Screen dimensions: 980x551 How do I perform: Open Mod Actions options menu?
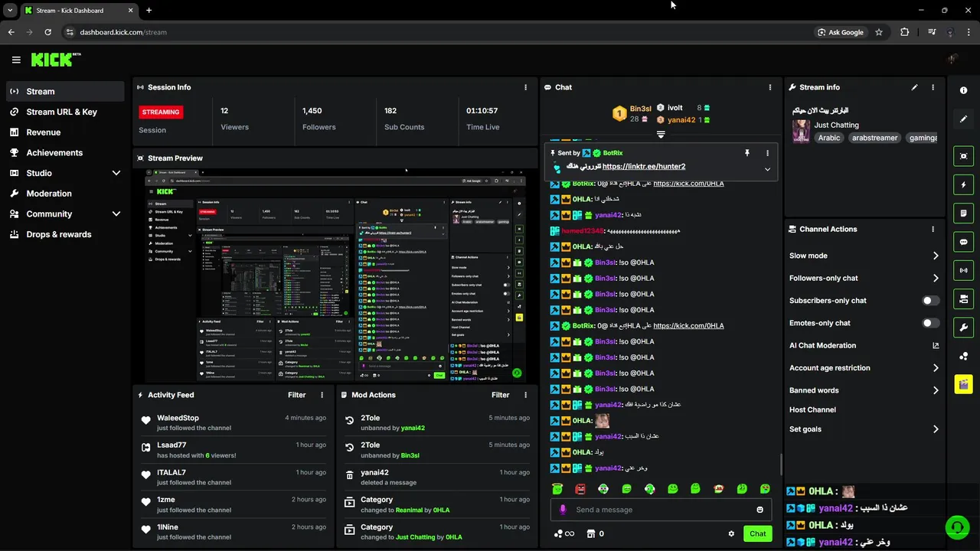pos(525,395)
